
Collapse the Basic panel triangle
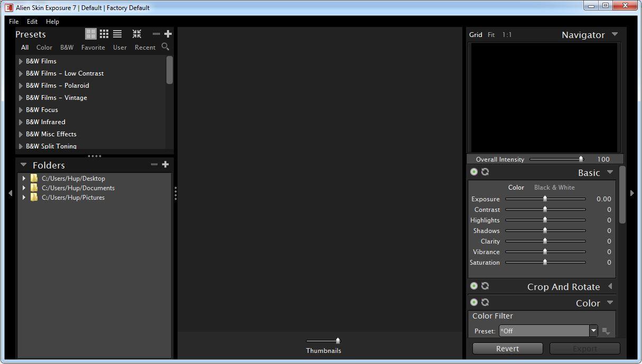point(610,172)
